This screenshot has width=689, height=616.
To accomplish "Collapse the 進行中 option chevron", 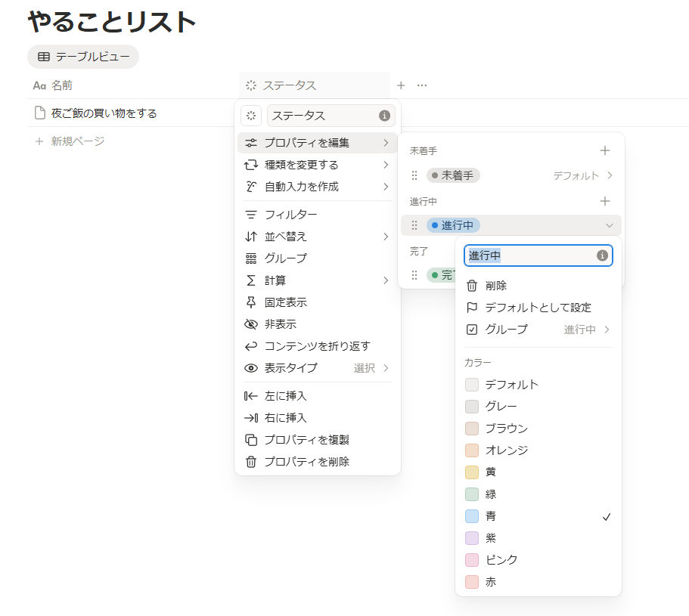I will (x=609, y=225).
